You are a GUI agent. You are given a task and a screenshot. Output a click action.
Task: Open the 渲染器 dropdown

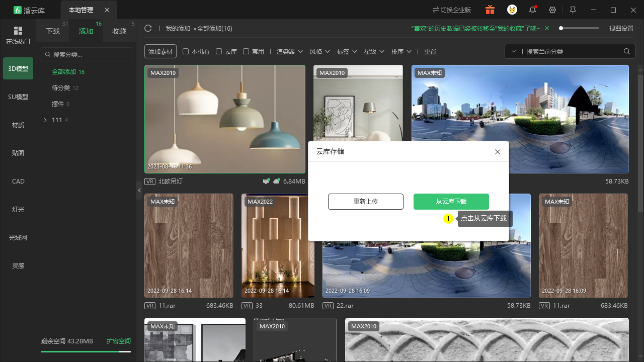(x=290, y=51)
